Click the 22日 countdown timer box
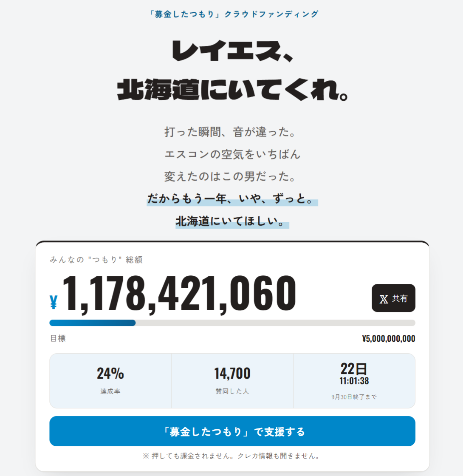 click(354, 381)
